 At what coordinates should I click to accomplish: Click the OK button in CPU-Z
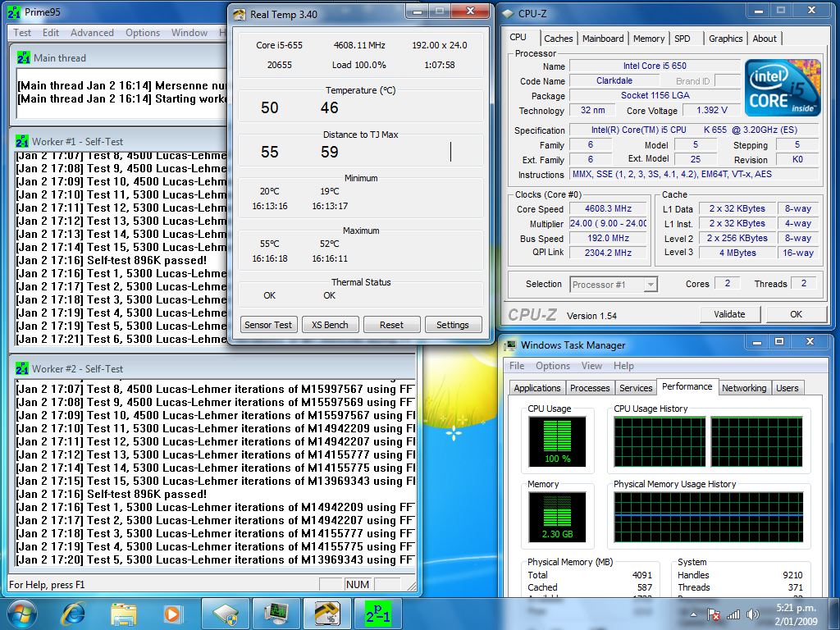coord(796,314)
